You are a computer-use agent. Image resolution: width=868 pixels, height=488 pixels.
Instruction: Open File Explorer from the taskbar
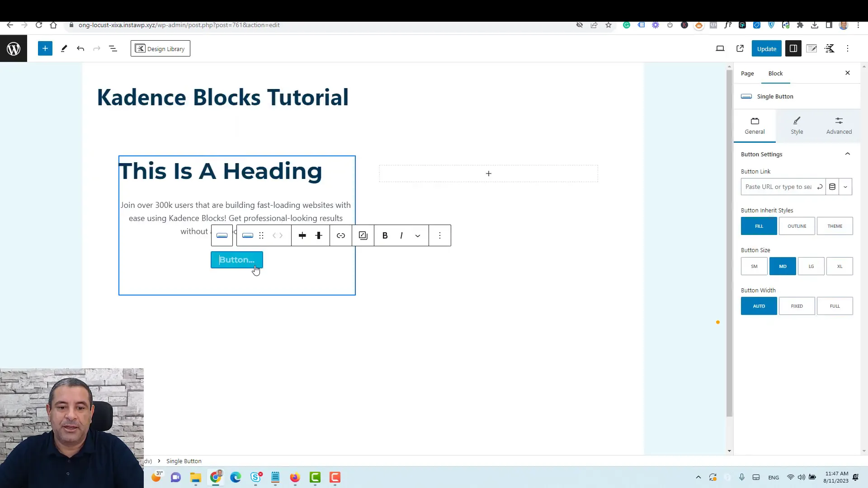(x=195, y=477)
